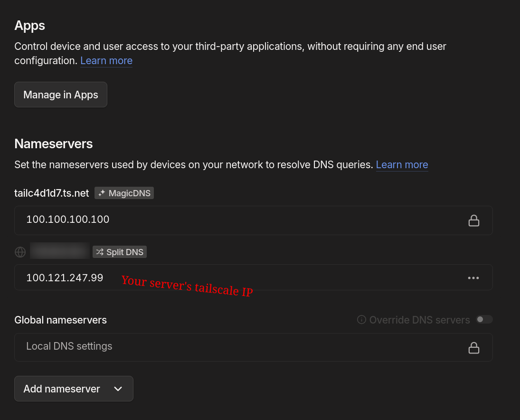520x420 pixels.
Task: Click the lock icon on Local DNS settings field
Action: [x=473, y=347]
